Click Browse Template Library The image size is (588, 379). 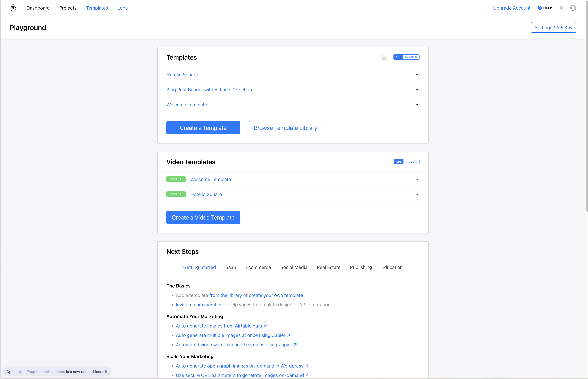point(285,128)
